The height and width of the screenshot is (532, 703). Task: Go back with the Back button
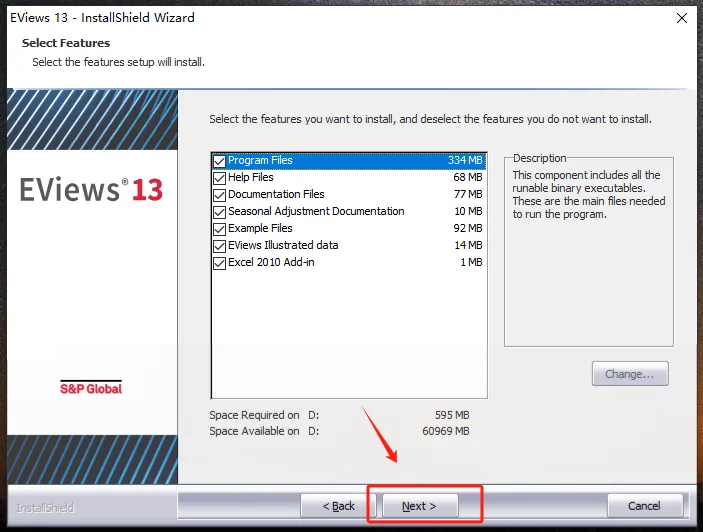(x=338, y=506)
